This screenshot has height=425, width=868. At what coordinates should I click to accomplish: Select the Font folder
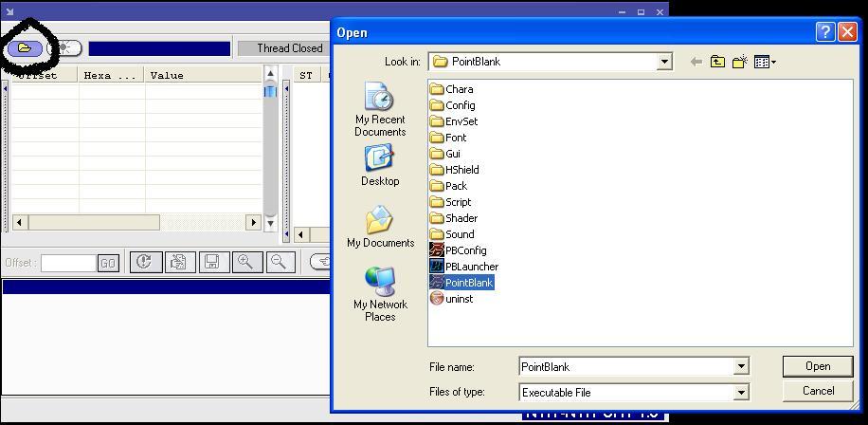pyautogui.click(x=448, y=138)
